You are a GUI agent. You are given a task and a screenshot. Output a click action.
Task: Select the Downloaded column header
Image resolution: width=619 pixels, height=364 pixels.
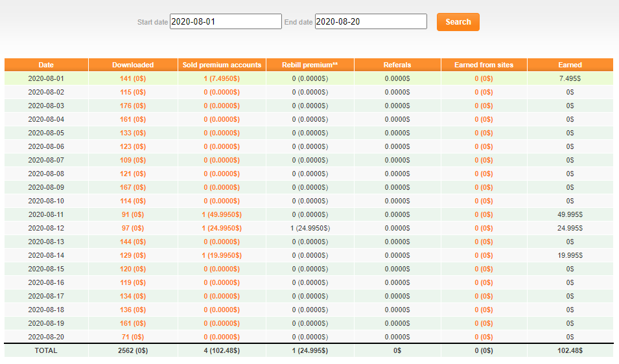click(x=133, y=65)
